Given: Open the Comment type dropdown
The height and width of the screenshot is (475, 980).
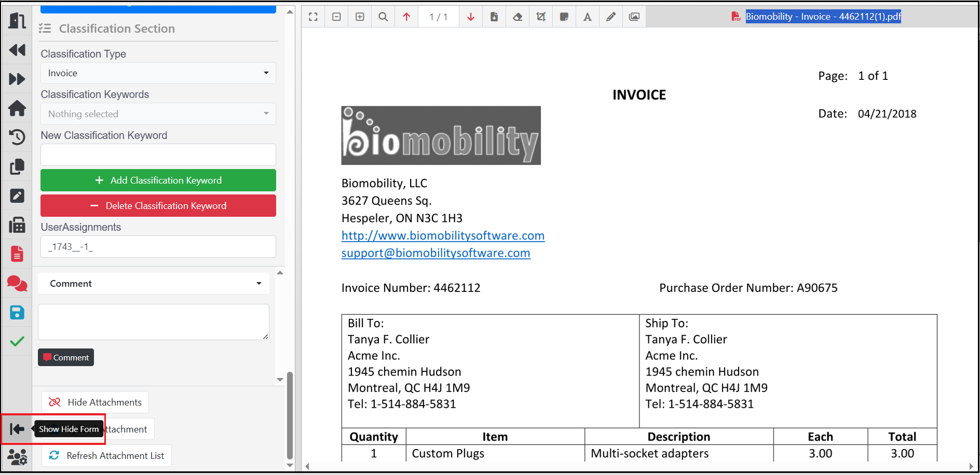Looking at the screenshot, I should pyautogui.click(x=154, y=284).
